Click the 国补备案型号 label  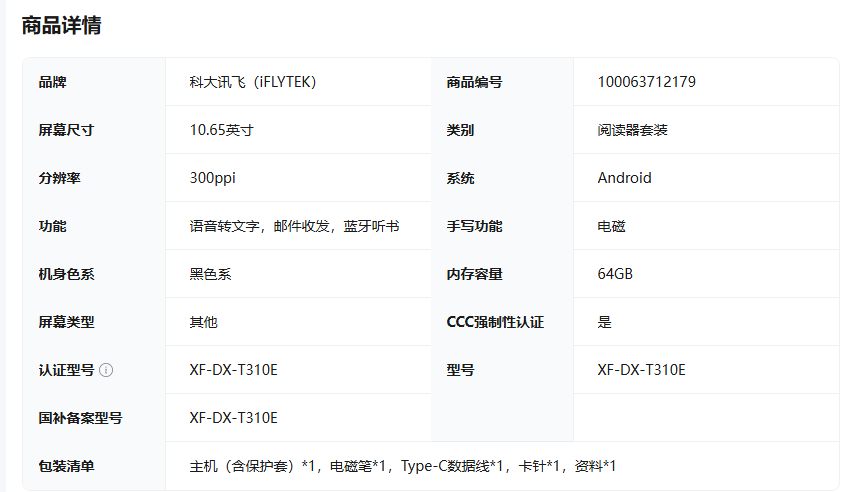pos(81,418)
